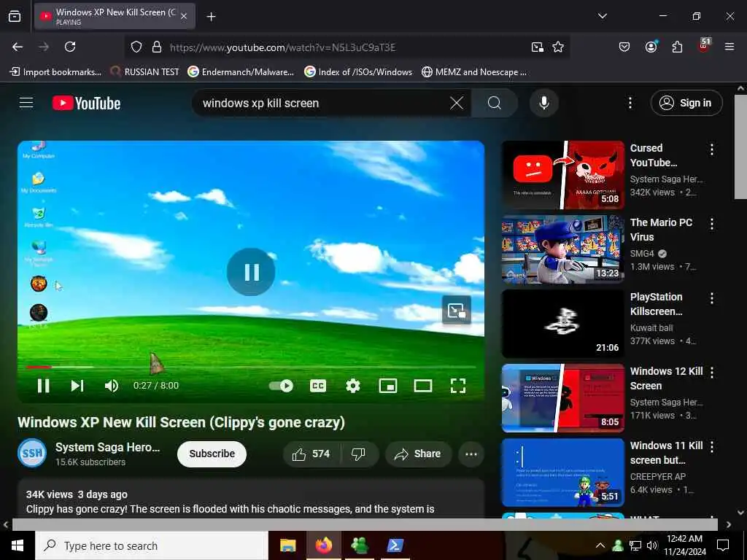Open File Explorer from taskbar
This screenshot has height=560, width=747.
pos(287,545)
